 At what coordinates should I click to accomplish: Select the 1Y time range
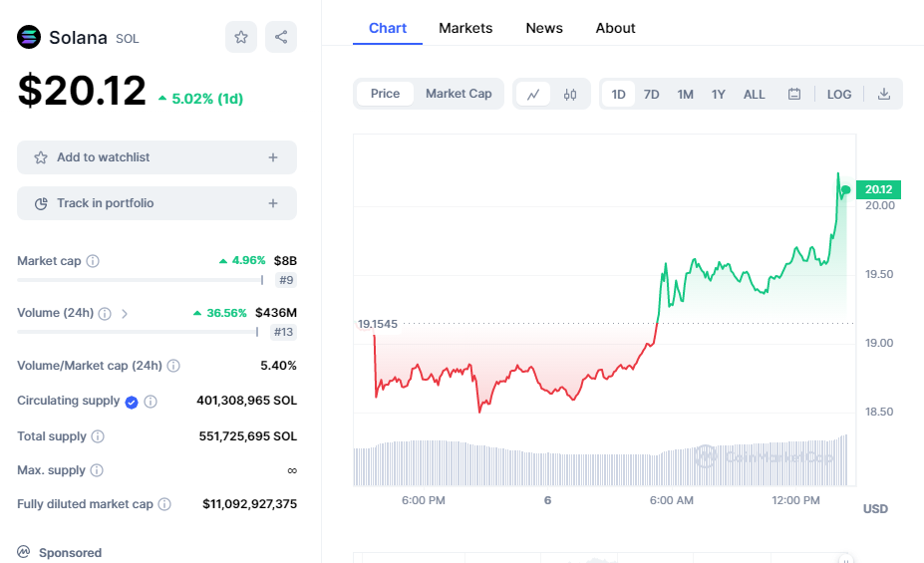718,95
